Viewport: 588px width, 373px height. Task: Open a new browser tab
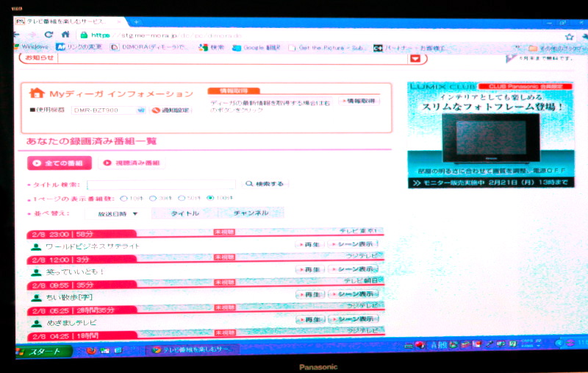coord(136,22)
